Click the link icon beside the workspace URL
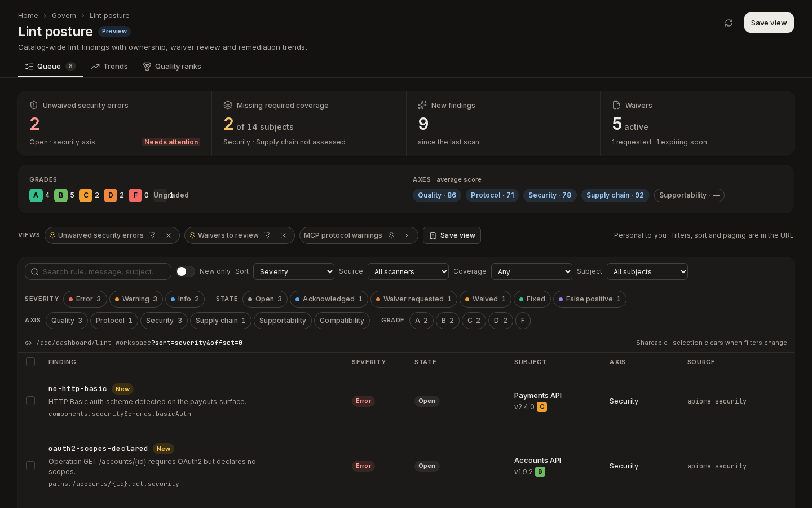 28,343
